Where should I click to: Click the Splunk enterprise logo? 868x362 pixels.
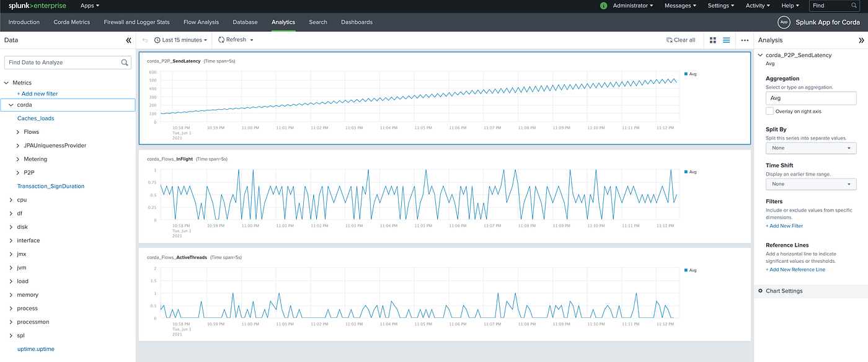pos(37,6)
